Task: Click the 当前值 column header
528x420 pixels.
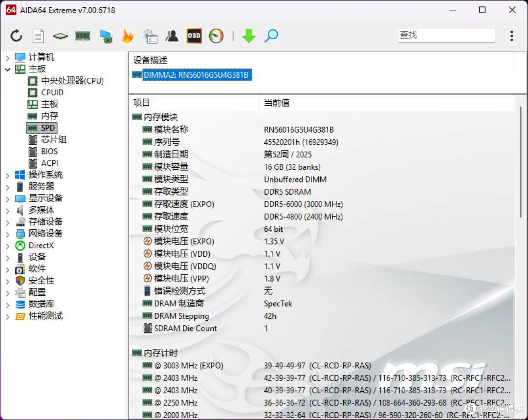Action: tap(387, 103)
